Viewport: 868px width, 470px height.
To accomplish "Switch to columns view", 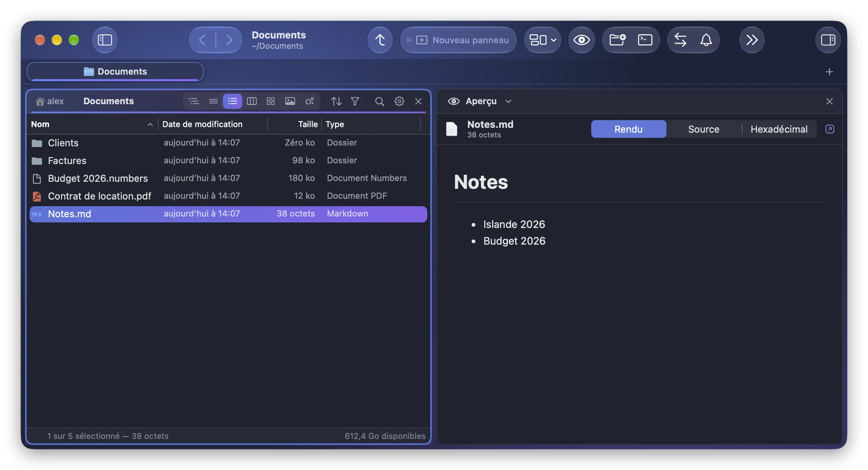I will 252,101.
